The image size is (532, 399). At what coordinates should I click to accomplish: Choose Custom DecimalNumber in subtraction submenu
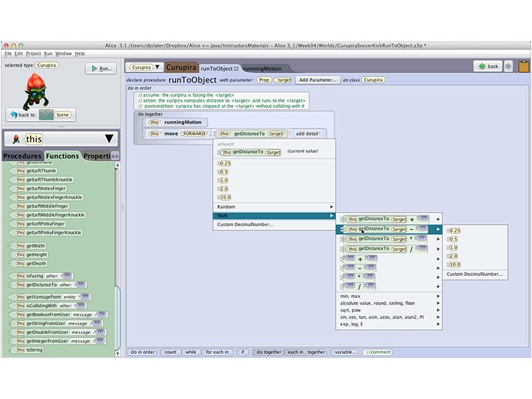click(475, 274)
